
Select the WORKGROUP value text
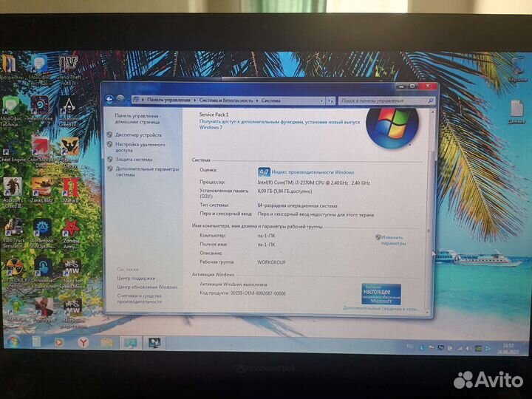[x=271, y=262]
